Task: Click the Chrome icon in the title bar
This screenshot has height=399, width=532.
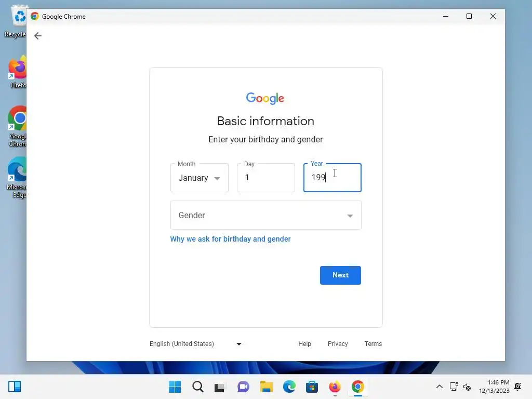Action: 35,16
